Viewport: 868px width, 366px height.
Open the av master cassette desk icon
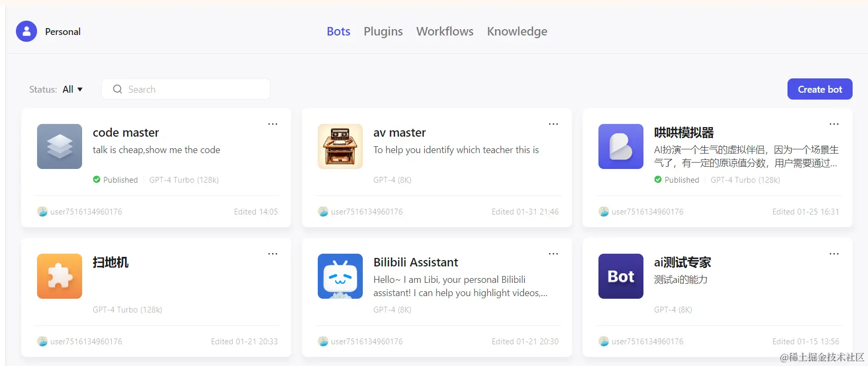coord(340,146)
